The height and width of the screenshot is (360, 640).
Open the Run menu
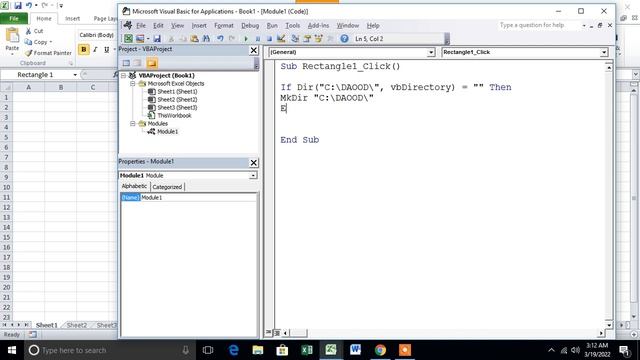click(272, 25)
